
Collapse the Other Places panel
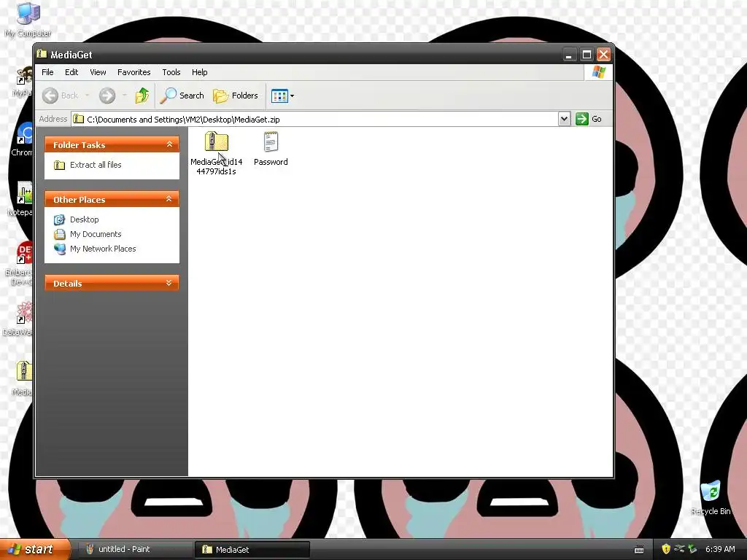(x=169, y=199)
